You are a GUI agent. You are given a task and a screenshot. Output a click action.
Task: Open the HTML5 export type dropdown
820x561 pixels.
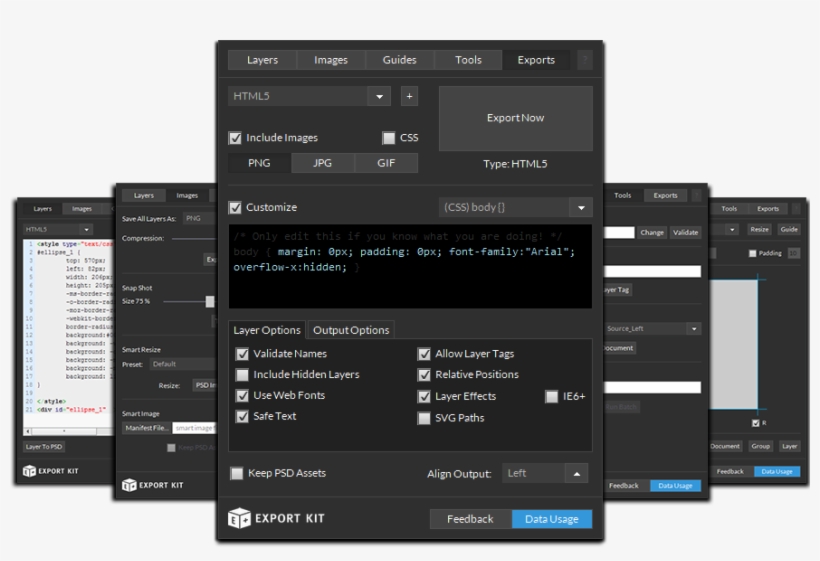click(309, 96)
